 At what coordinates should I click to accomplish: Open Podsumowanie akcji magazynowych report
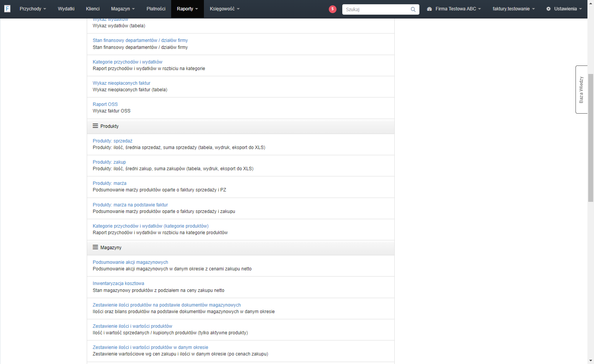click(130, 262)
